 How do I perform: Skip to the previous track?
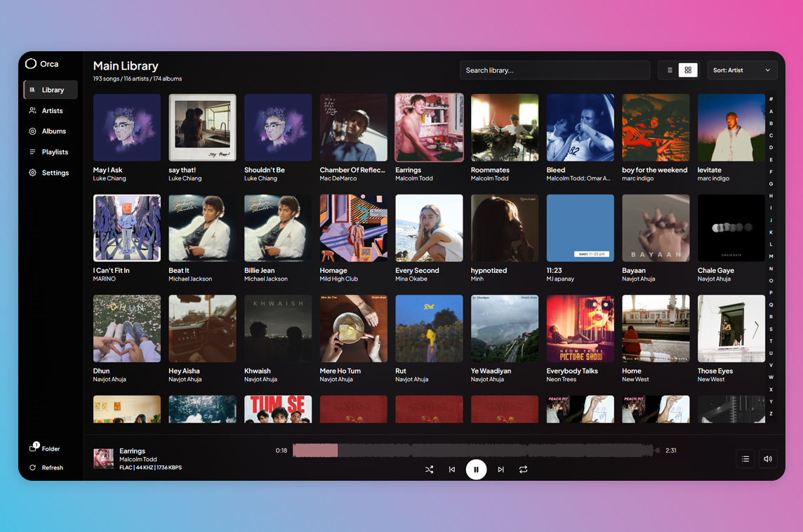pos(452,470)
